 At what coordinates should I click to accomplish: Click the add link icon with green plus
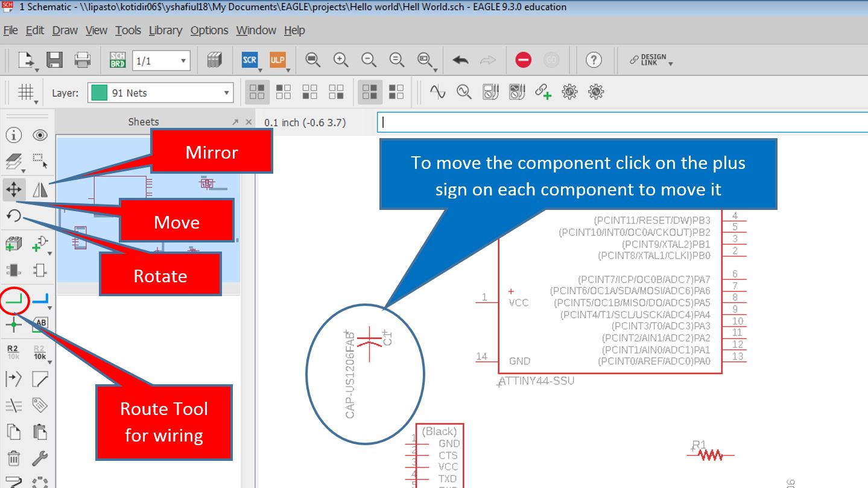point(543,92)
